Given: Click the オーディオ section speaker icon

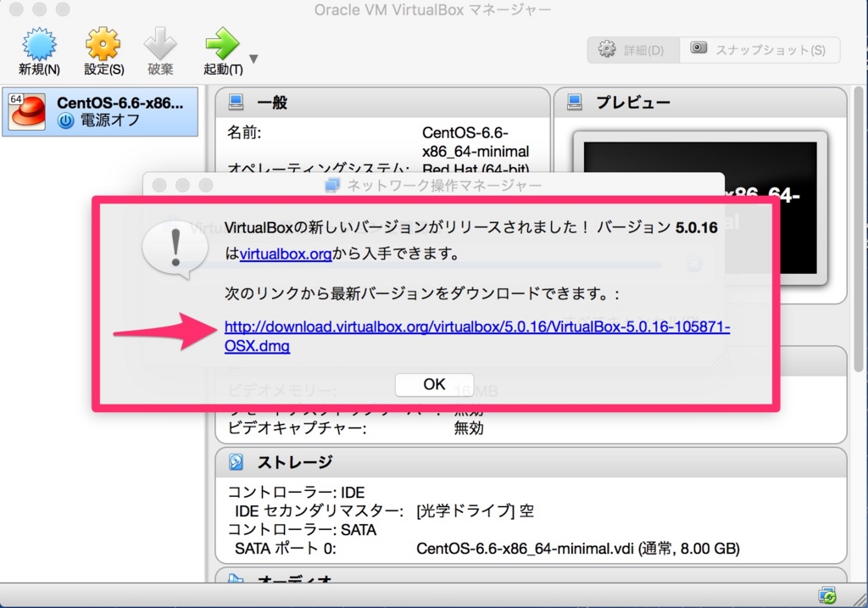Looking at the screenshot, I should [236, 577].
